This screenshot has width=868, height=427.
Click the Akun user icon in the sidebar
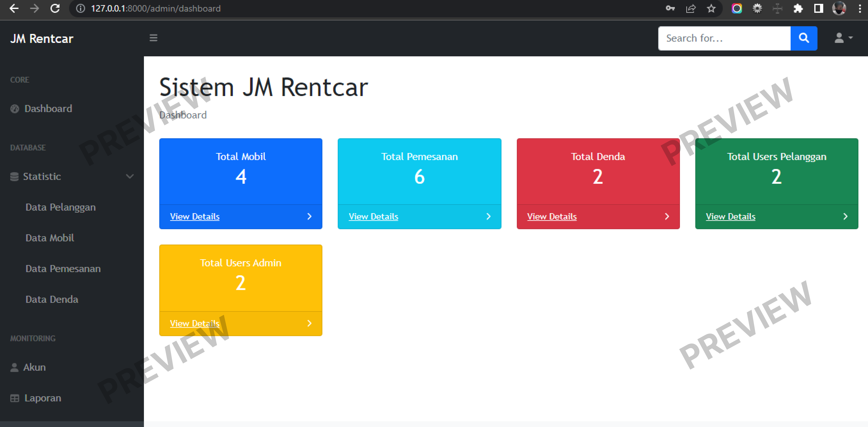tap(14, 367)
